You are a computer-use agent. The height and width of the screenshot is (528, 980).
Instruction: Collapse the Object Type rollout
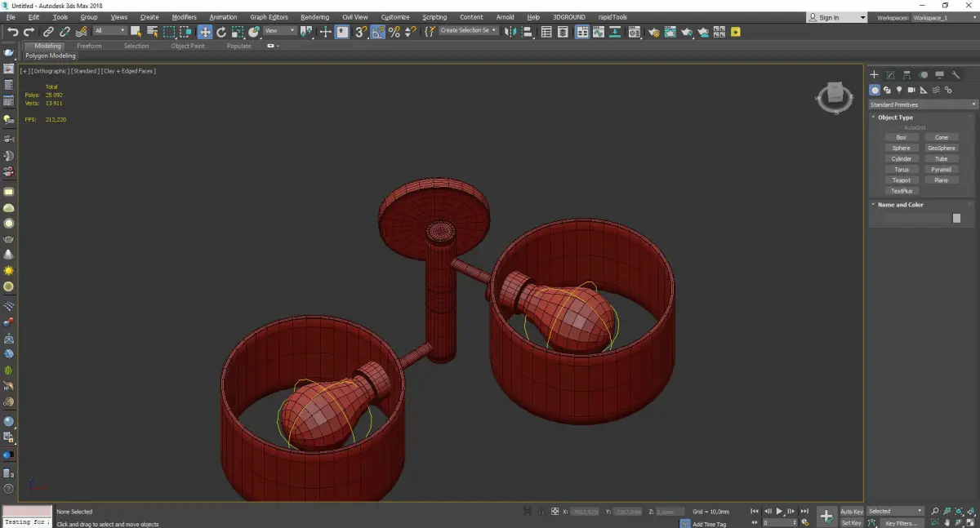(x=895, y=118)
